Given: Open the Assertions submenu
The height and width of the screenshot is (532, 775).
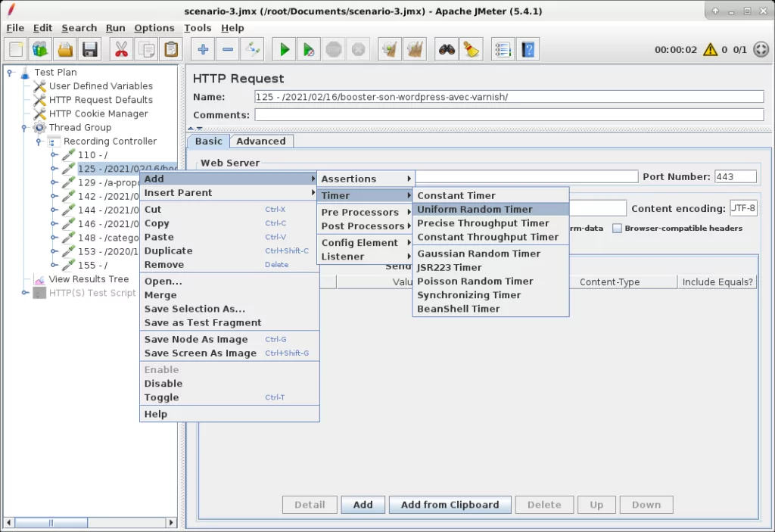Looking at the screenshot, I should 365,179.
